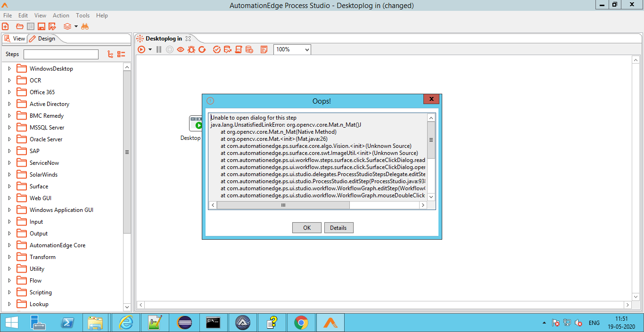Expand the BMC Remedy folder
The height and width of the screenshot is (332, 644).
9,116
